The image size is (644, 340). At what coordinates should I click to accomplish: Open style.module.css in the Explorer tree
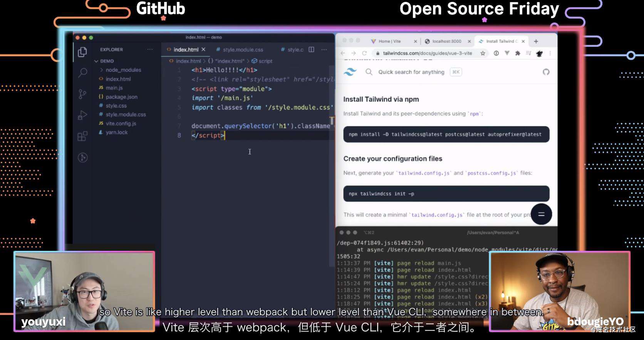tap(126, 114)
